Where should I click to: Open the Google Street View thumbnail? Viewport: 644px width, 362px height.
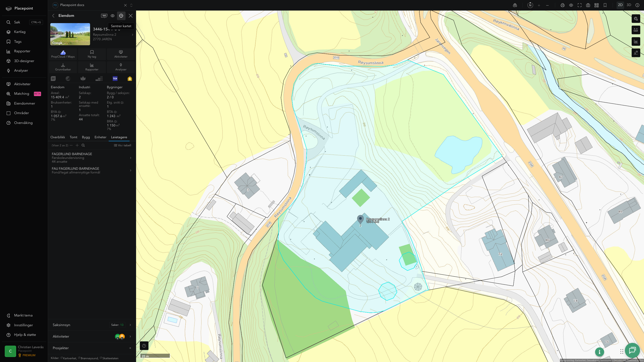tap(70, 34)
